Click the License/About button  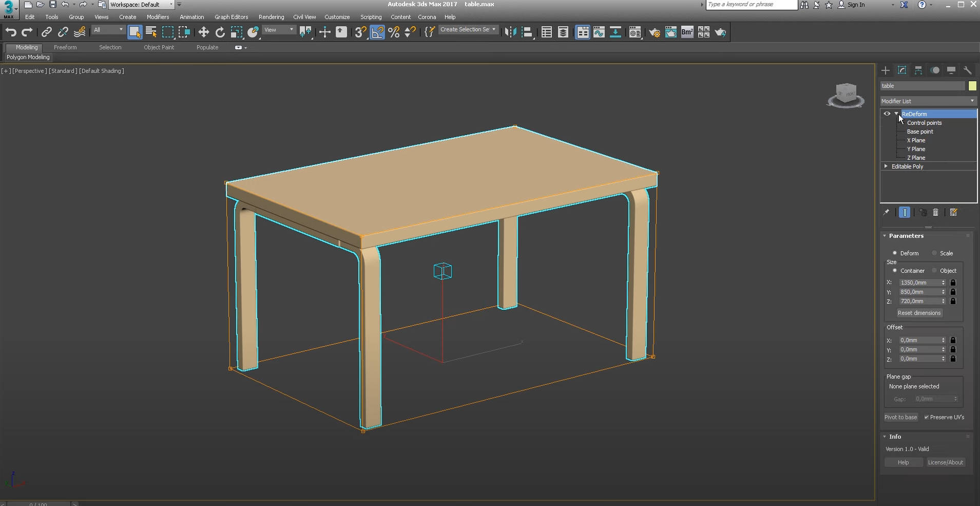click(946, 462)
